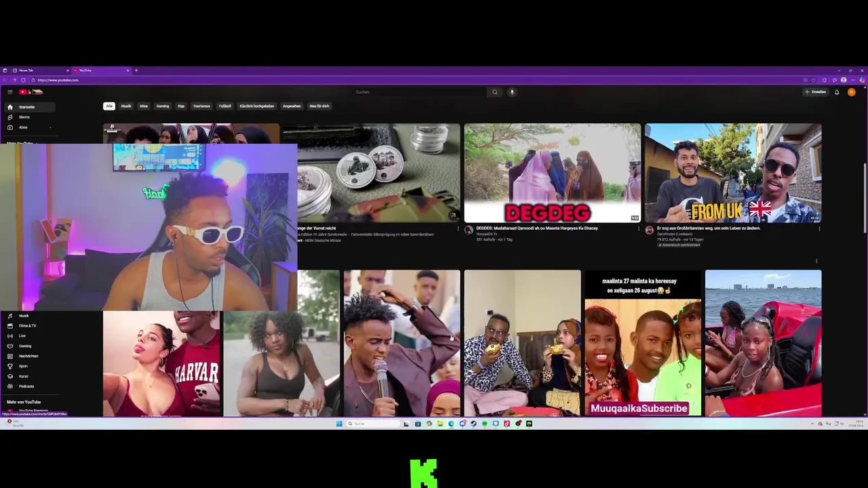Select the Gaming filter chip
This screenshot has width=868, height=488.
coord(163,106)
